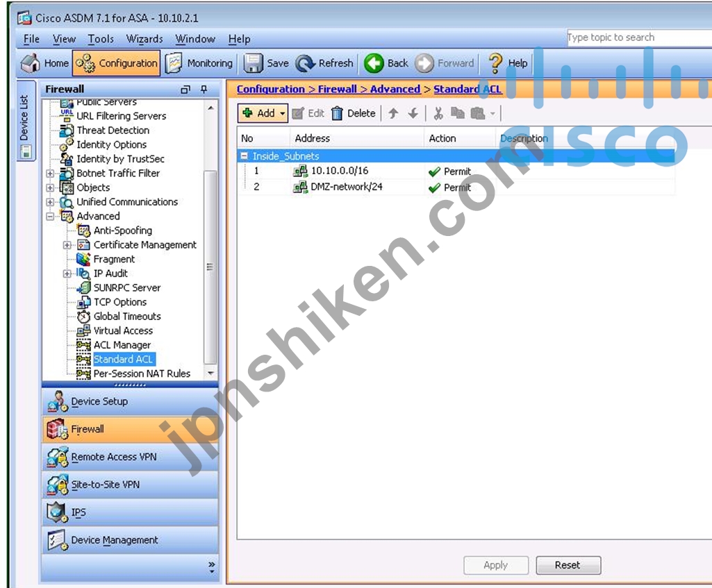
Task: Expand the IP Audit node
Action: (x=67, y=274)
